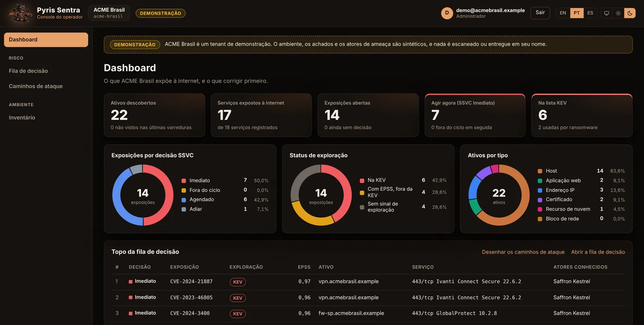Click Imediato red legend swatch
This screenshot has width=644, height=325.
(x=184, y=181)
